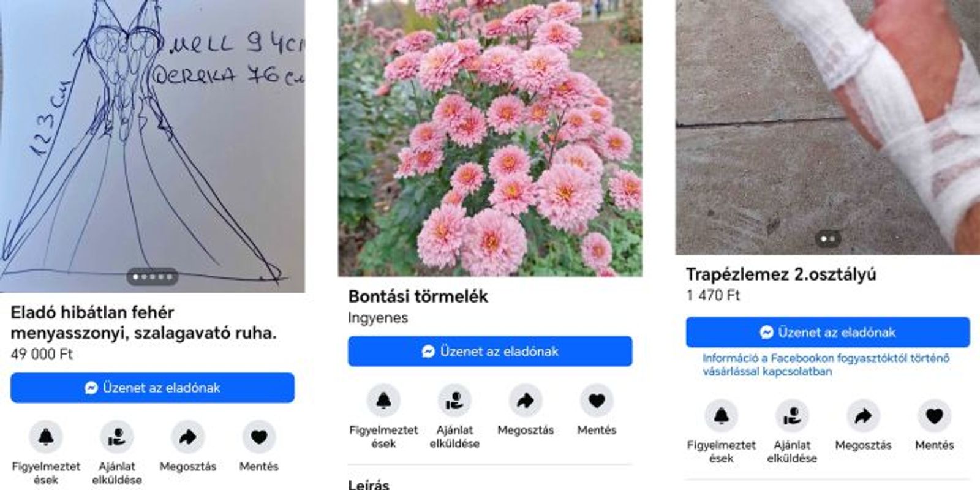Viewport: 980px width, 490px height.
Task: Send an offer for the Bontási törmelék listing
Action: [454, 401]
